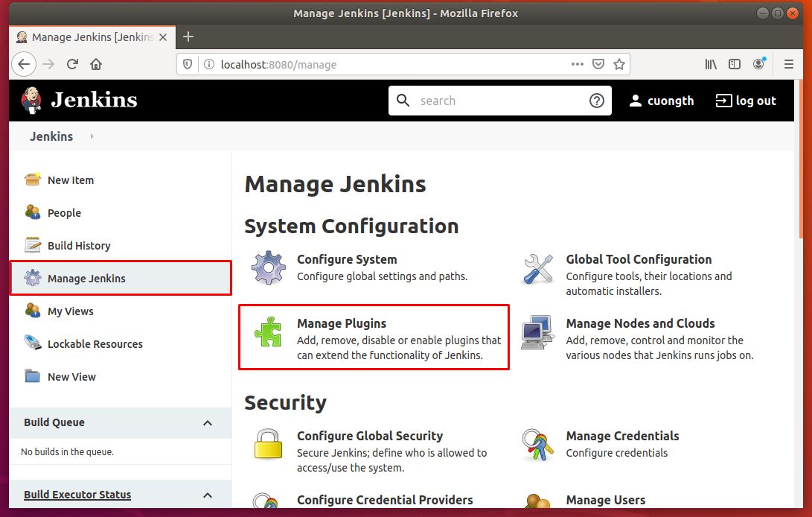This screenshot has height=517, width=812.
Task: Click the help question mark in the search bar
Action: click(x=596, y=100)
